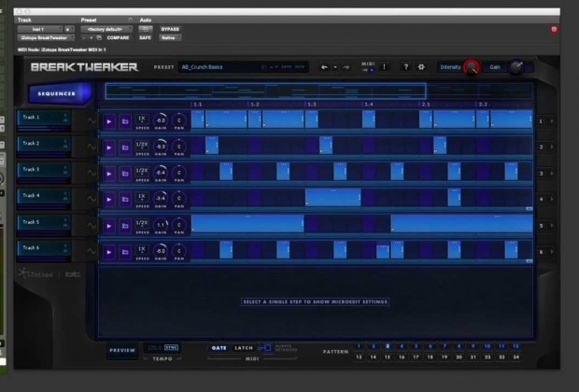Viewport: 579px width, 392px height.
Task: Select pattern 1
Action: 359,346
